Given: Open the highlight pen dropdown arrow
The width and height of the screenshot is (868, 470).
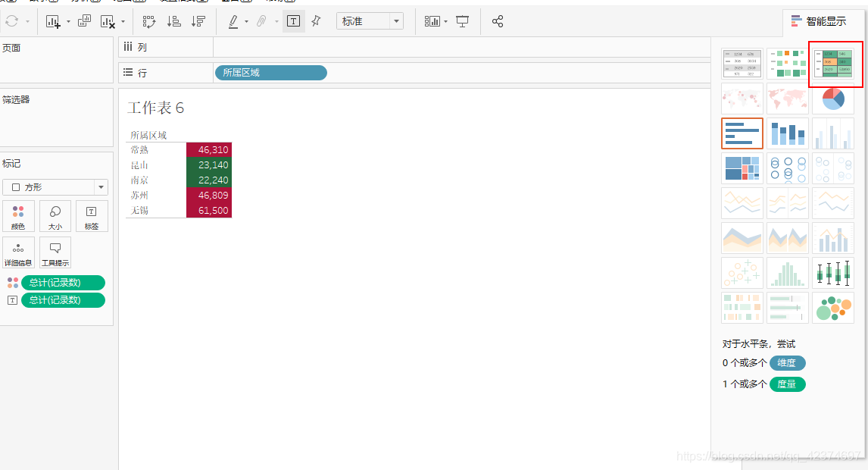Looking at the screenshot, I should [246, 22].
